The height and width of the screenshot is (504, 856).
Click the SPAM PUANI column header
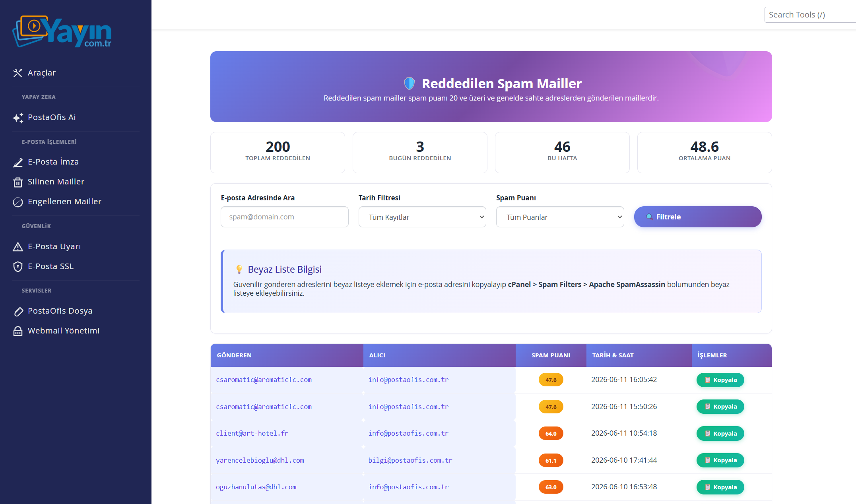[551, 355]
